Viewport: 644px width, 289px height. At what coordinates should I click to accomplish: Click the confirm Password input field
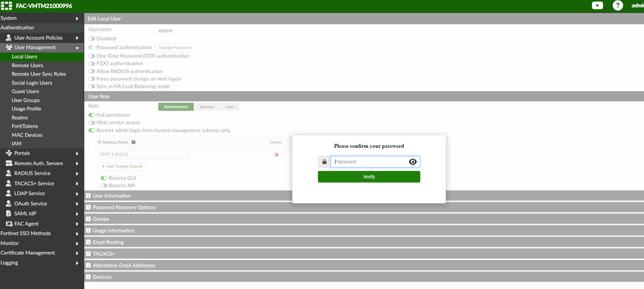(x=375, y=161)
